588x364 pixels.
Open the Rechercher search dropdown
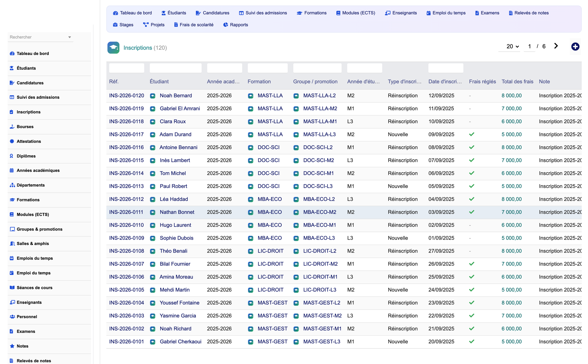40,37
